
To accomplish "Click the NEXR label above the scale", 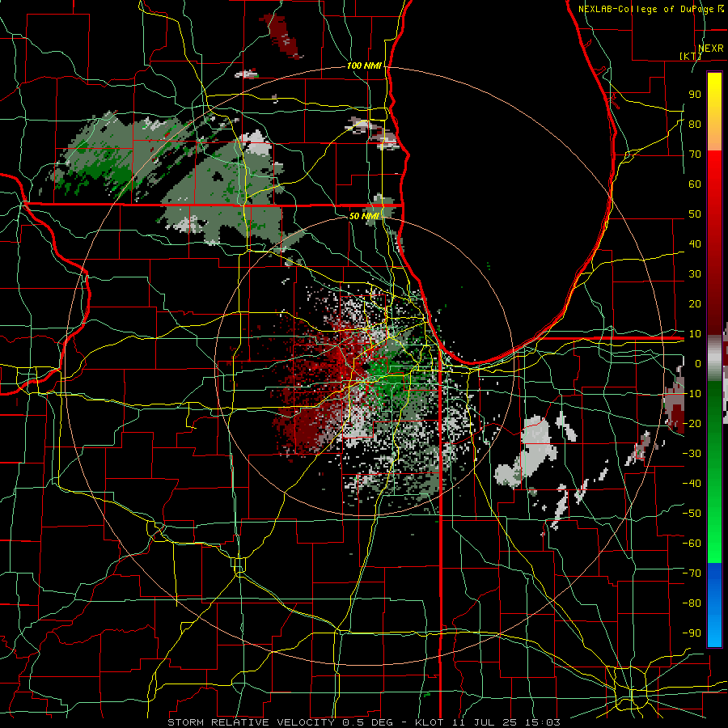I will pyautogui.click(x=711, y=48).
